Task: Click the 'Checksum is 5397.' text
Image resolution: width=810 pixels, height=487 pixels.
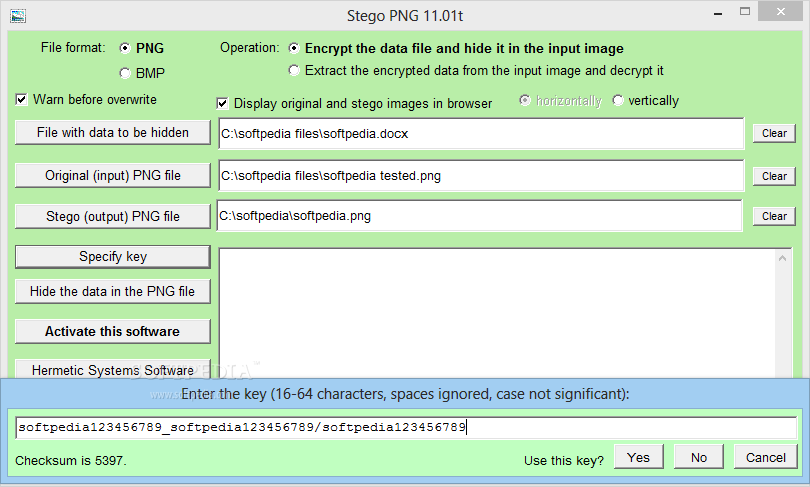Action: click(x=71, y=460)
